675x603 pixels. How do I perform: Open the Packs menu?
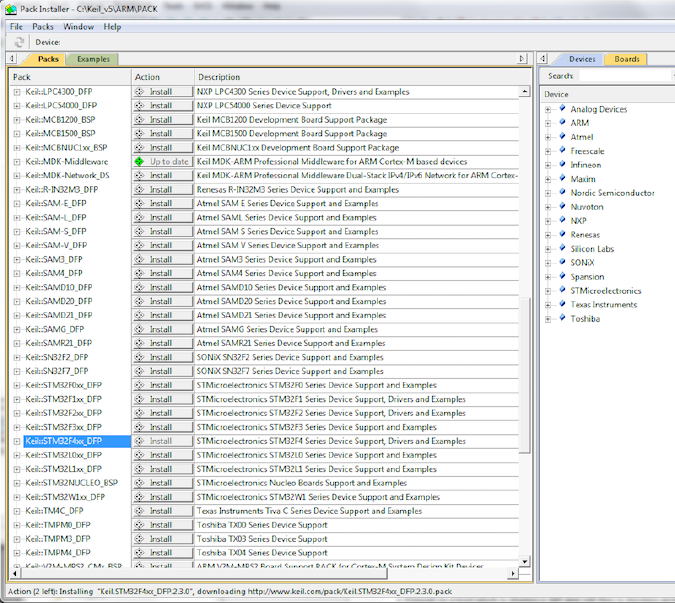click(43, 27)
